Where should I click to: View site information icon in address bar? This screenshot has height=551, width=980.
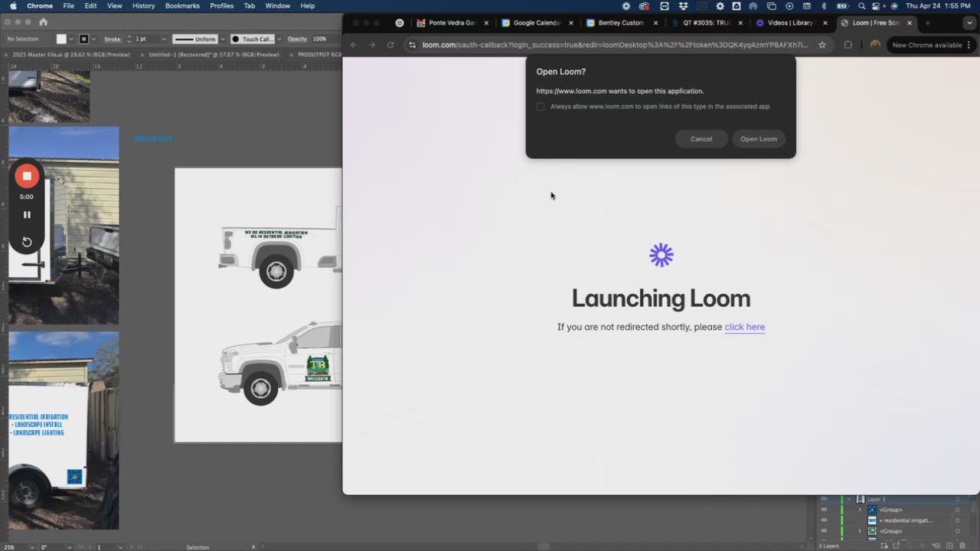click(413, 45)
